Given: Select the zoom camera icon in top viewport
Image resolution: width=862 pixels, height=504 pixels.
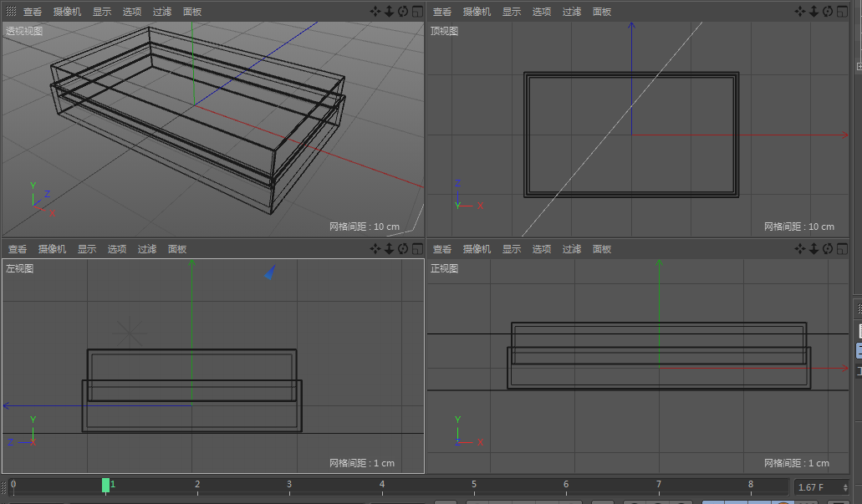Looking at the screenshot, I should pos(815,12).
